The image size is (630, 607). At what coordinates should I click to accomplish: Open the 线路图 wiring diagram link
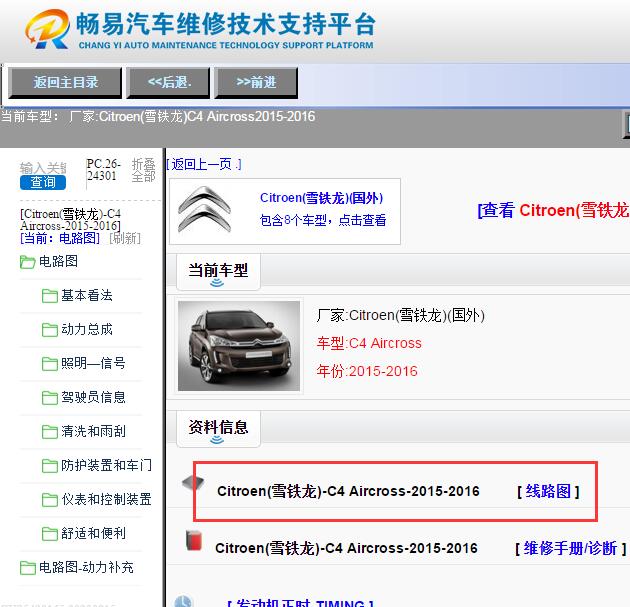click(548, 491)
